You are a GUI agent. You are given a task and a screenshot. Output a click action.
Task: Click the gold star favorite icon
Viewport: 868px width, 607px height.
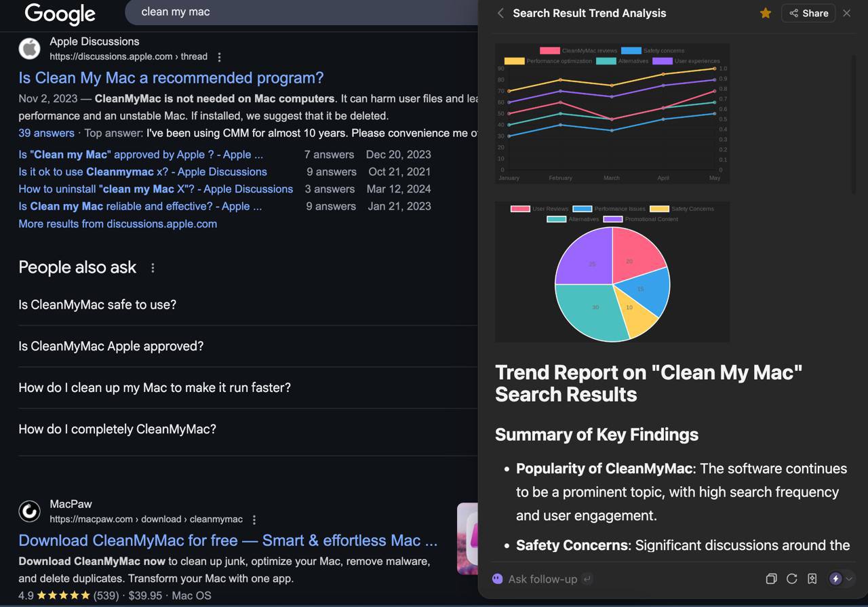coord(766,13)
